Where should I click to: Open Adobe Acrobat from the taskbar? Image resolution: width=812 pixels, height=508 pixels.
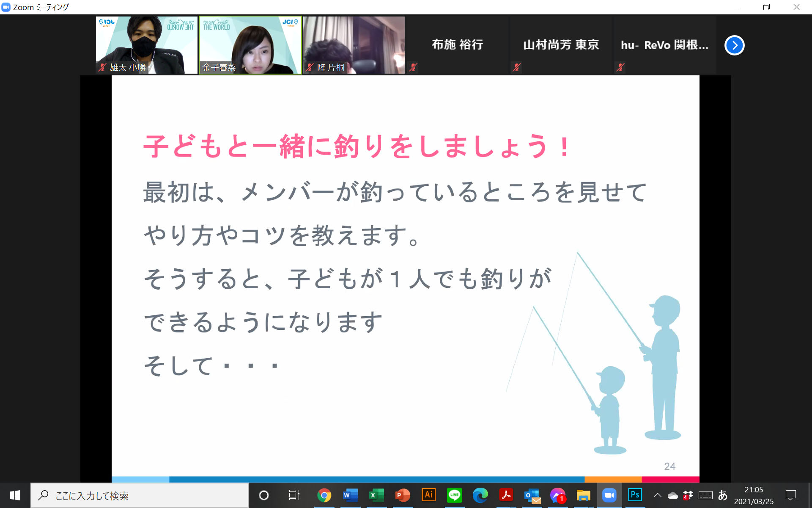tap(506, 495)
